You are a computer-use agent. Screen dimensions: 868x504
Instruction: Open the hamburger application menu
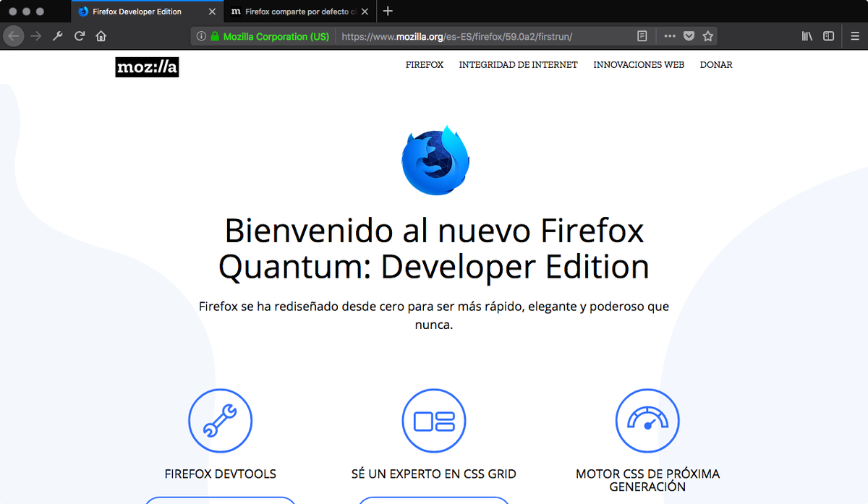pyautogui.click(x=855, y=36)
